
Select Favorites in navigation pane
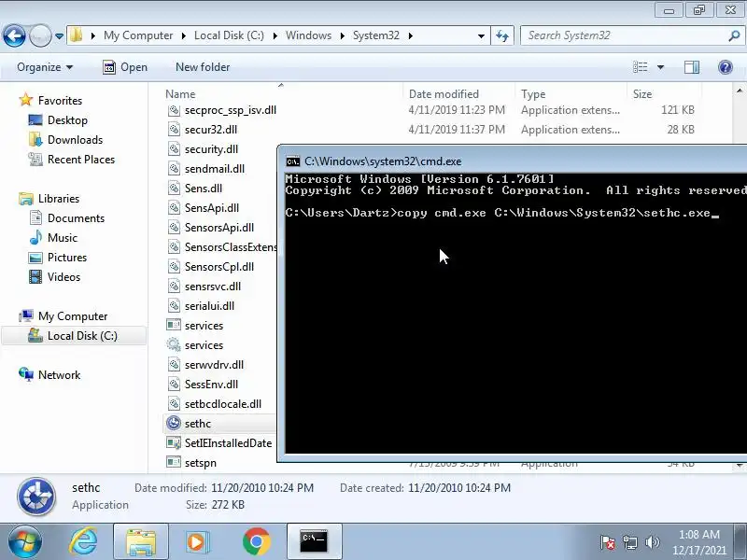pyautogui.click(x=60, y=101)
